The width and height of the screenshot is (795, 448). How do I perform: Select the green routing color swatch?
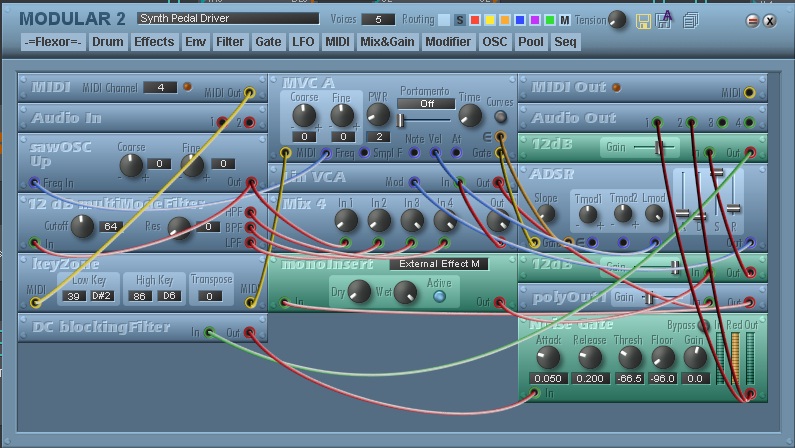[550, 20]
